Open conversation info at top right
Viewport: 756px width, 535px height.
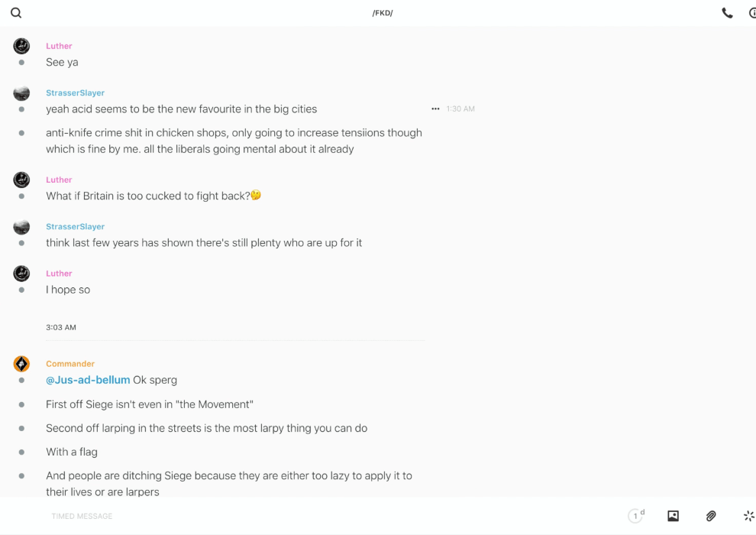tap(752, 13)
